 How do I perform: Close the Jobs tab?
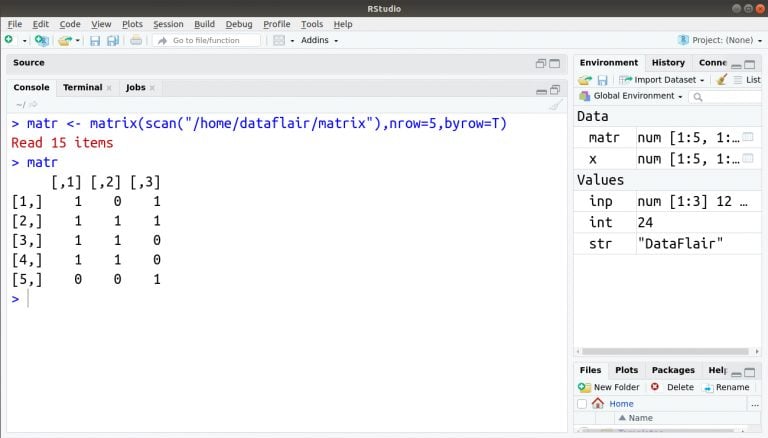tap(152, 88)
